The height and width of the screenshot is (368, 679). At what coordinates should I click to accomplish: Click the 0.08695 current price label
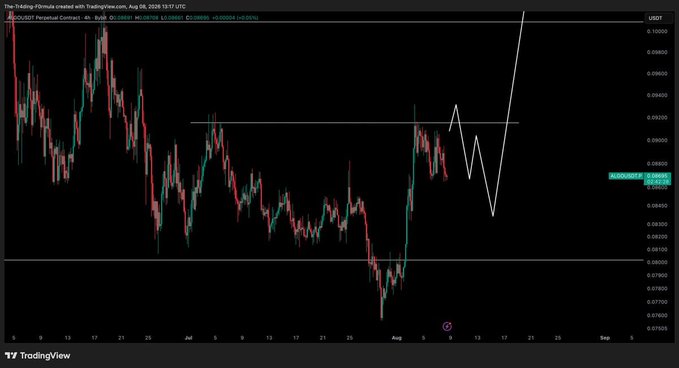pos(657,176)
